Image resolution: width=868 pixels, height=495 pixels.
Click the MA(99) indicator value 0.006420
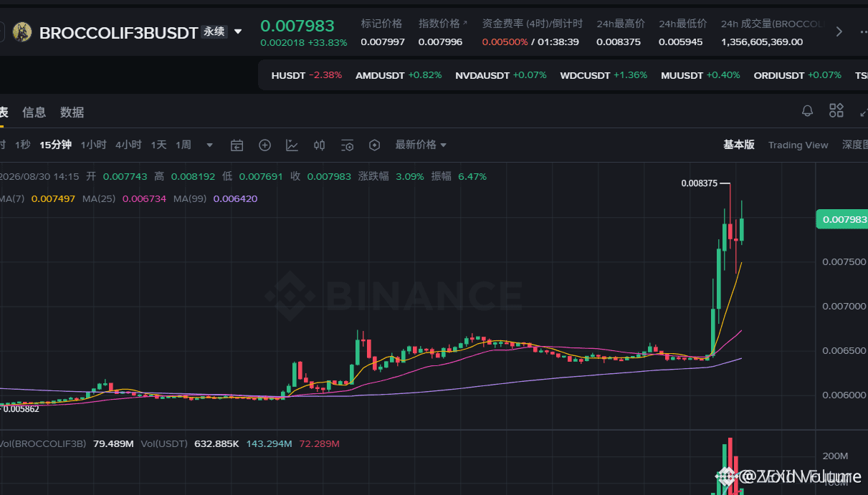(x=235, y=198)
